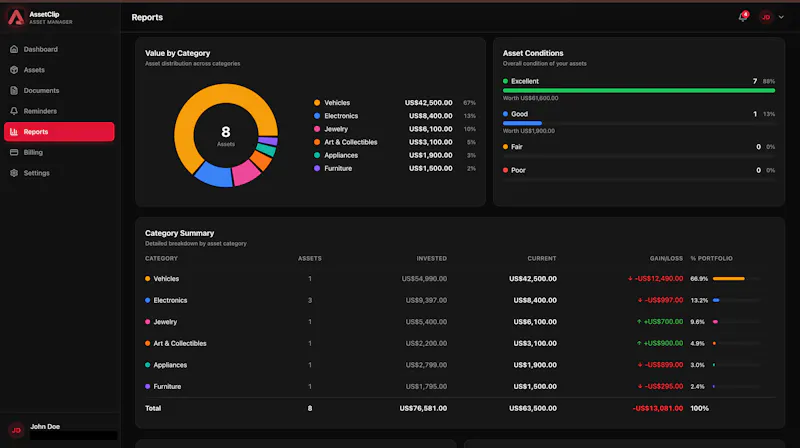The height and width of the screenshot is (448, 800).
Task: Open the Billing page
Action: (59, 153)
